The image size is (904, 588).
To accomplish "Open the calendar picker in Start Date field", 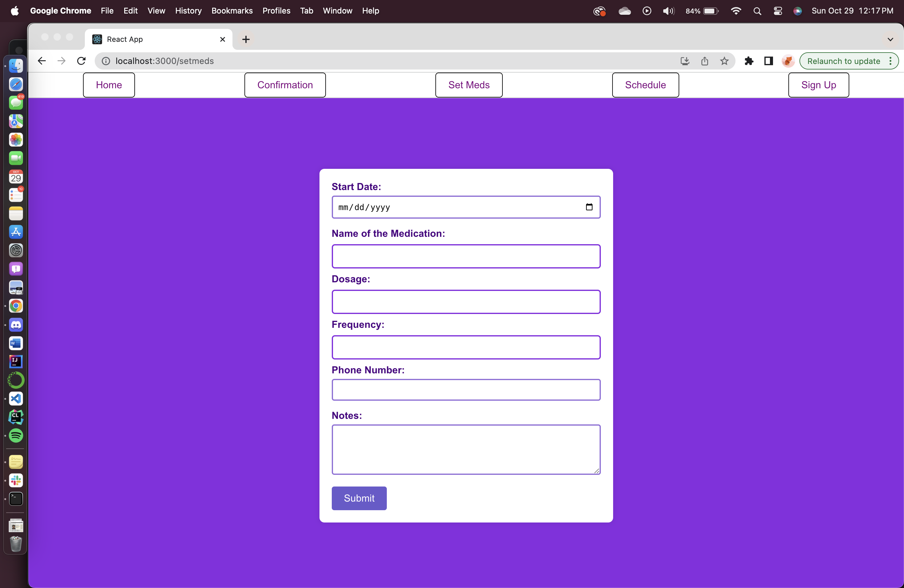I will [589, 207].
